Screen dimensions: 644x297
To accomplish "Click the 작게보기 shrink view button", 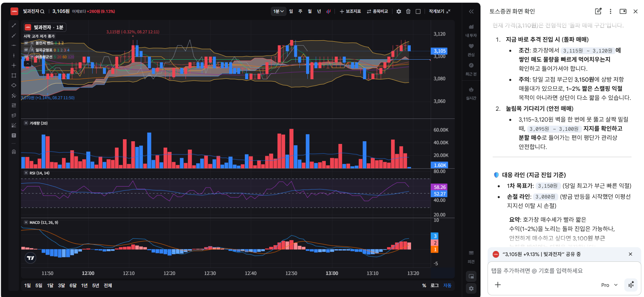I will [440, 12].
